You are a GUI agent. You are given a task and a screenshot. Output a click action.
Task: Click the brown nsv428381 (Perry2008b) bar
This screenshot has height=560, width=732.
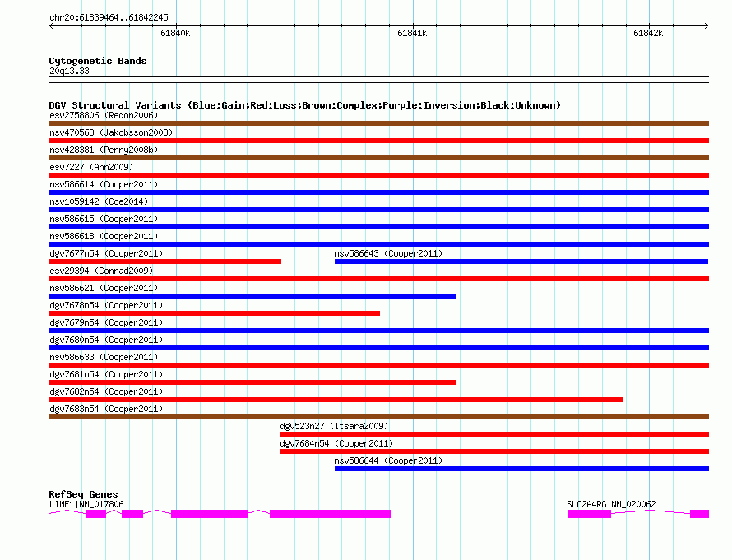click(378, 158)
